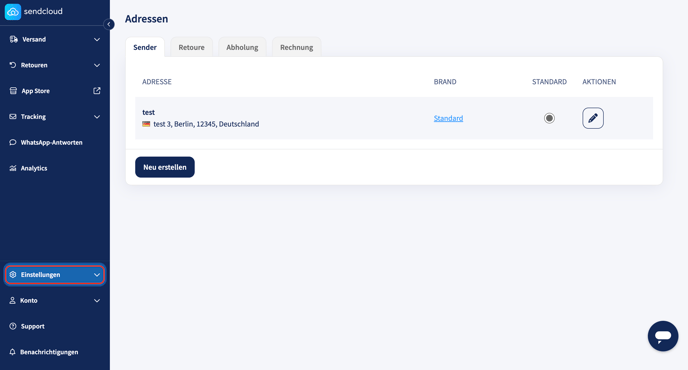Open the Retouren menu item
The image size is (688, 370).
pos(55,65)
